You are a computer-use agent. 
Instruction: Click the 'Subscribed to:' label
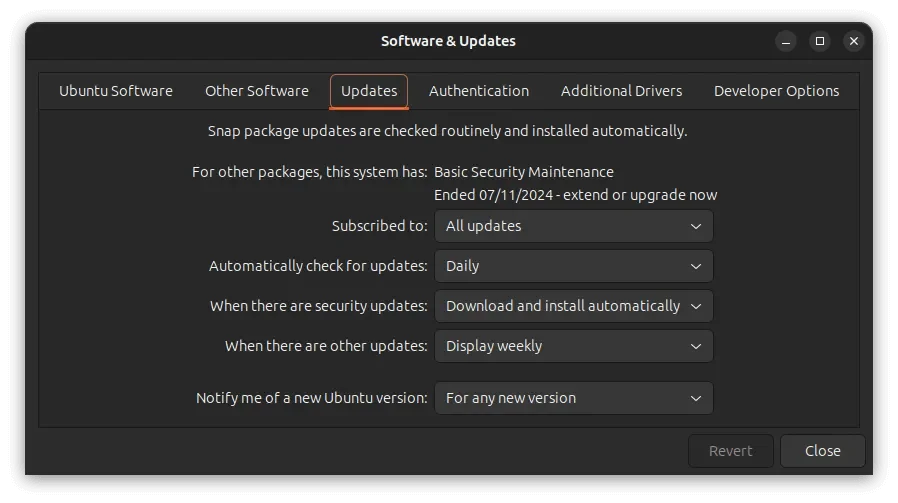pos(380,226)
